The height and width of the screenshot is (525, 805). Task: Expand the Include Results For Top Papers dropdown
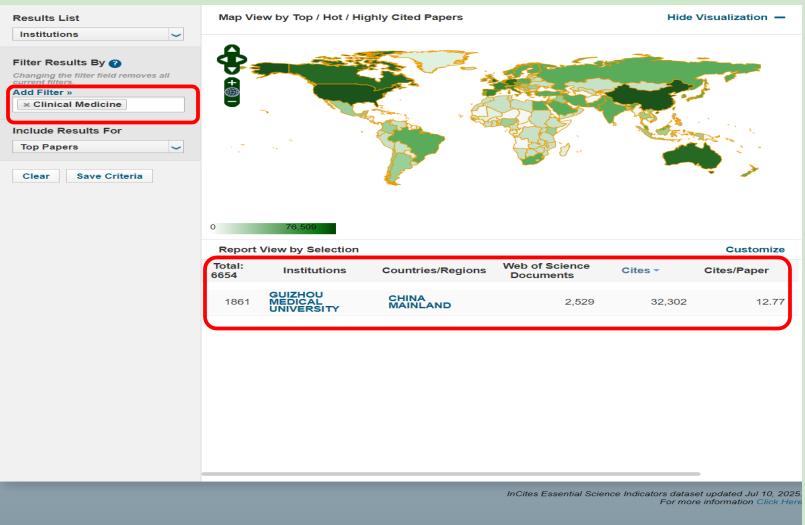pyautogui.click(x=98, y=147)
